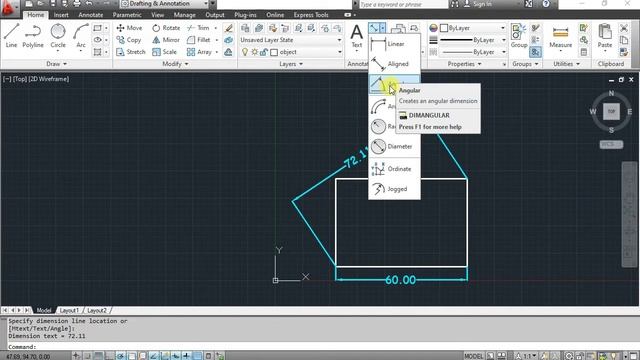The width and height of the screenshot is (640, 360).
Task: Switch to the Layout1 tab
Action: click(x=69, y=311)
